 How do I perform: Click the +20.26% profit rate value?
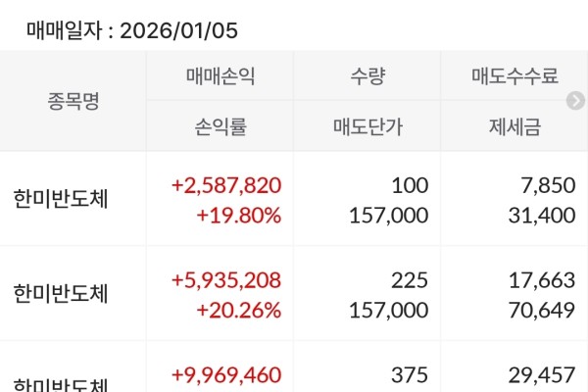point(239,310)
